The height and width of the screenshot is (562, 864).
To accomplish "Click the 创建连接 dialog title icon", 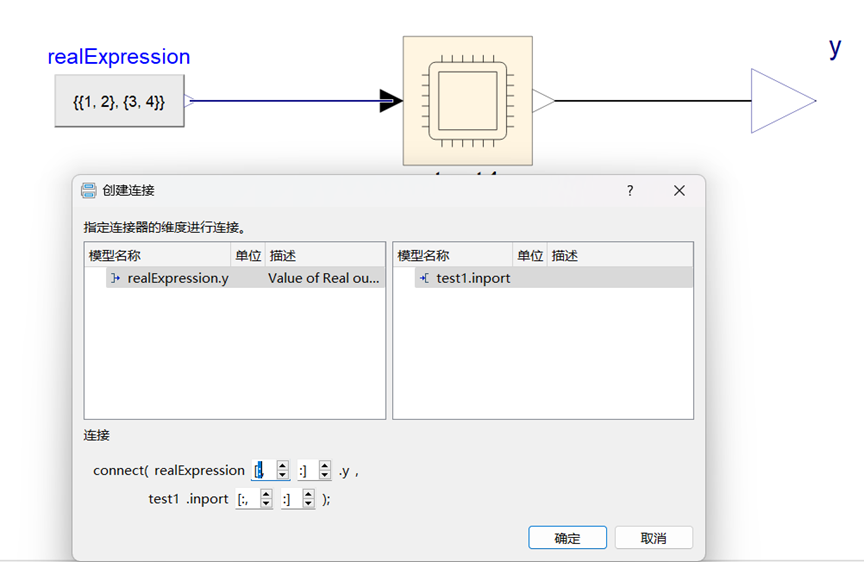I will click(x=89, y=191).
